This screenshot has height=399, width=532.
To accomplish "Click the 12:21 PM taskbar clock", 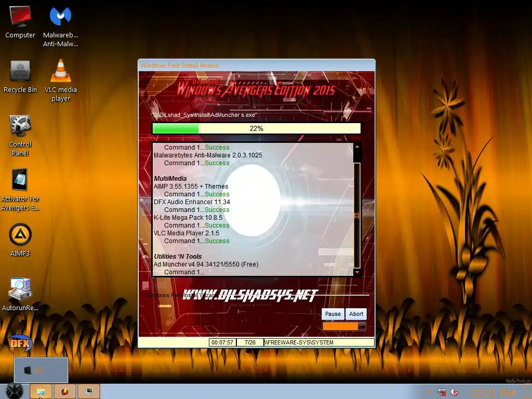I will click(493, 393).
